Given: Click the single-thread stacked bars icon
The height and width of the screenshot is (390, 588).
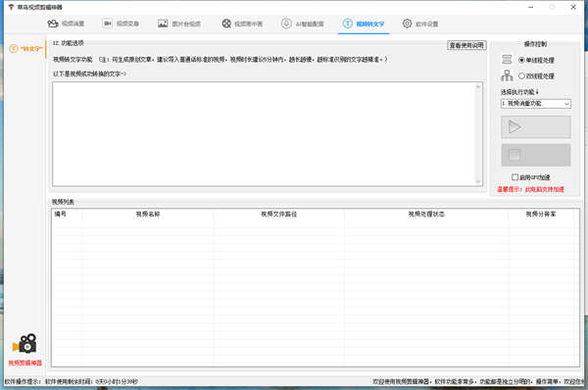Looking at the screenshot, I should point(507,59).
